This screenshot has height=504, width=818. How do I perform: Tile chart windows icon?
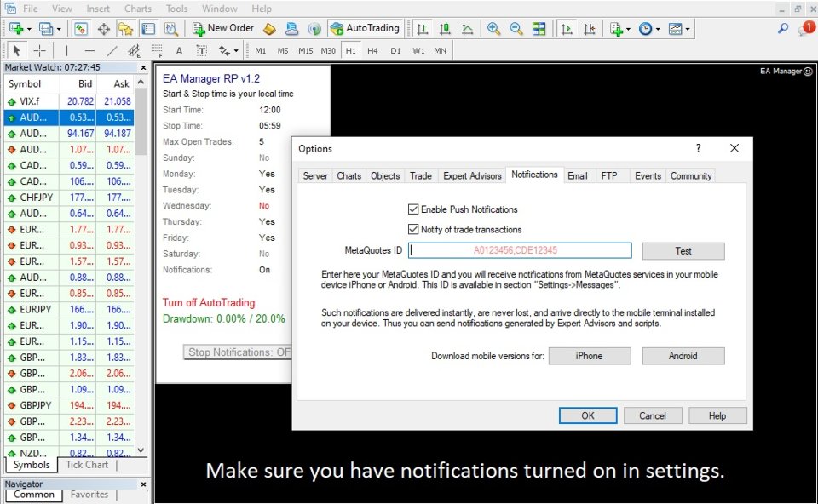pos(539,29)
